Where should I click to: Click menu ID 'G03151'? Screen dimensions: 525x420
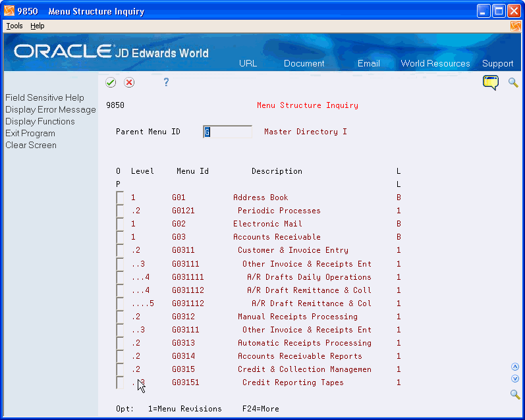(x=186, y=382)
